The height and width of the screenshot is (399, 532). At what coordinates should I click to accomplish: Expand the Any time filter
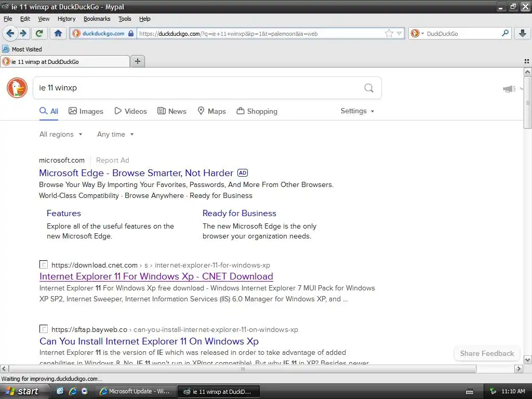click(115, 135)
